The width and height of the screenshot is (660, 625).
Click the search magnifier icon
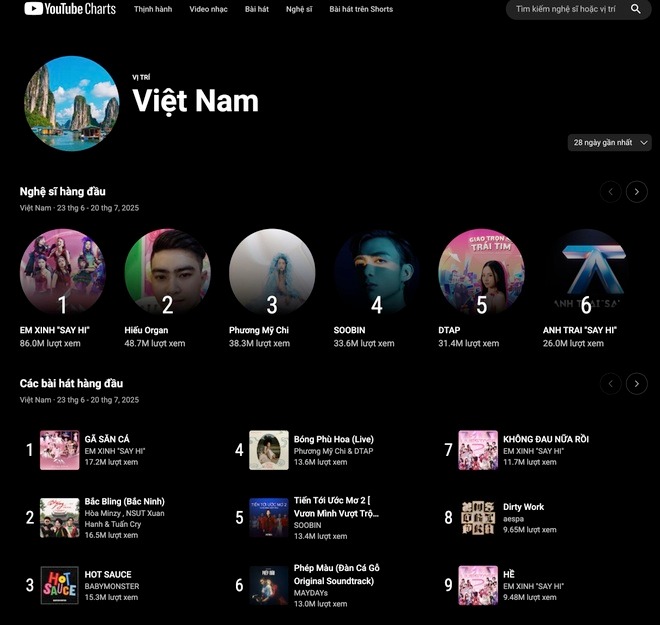point(636,9)
